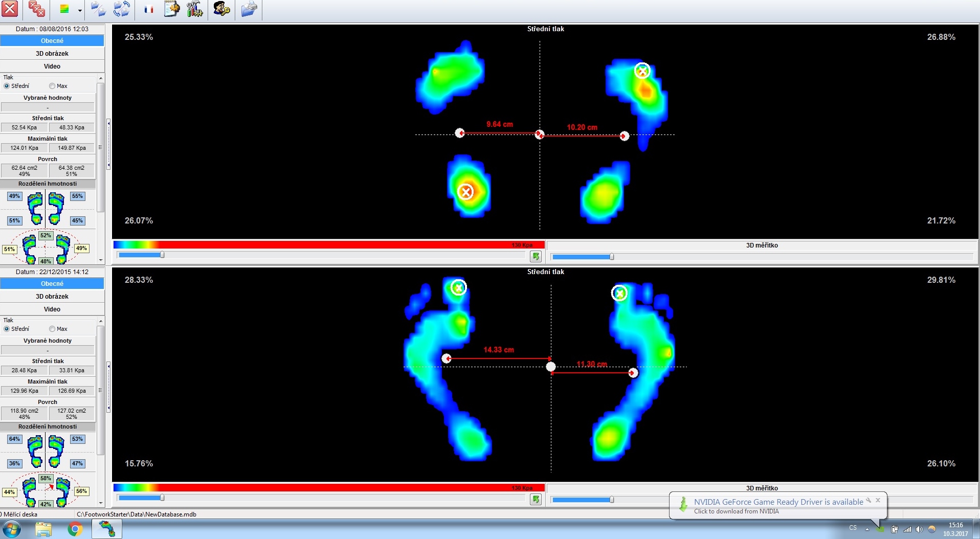Open 3D obrázek tab in upper panel
The height and width of the screenshot is (539, 980).
click(x=52, y=53)
